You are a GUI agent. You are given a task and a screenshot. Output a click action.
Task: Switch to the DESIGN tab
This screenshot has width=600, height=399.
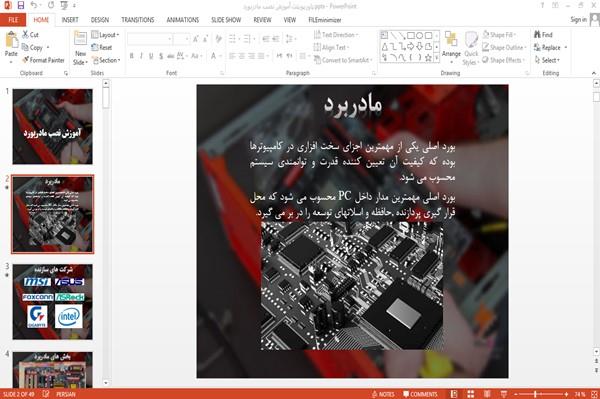click(100, 20)
